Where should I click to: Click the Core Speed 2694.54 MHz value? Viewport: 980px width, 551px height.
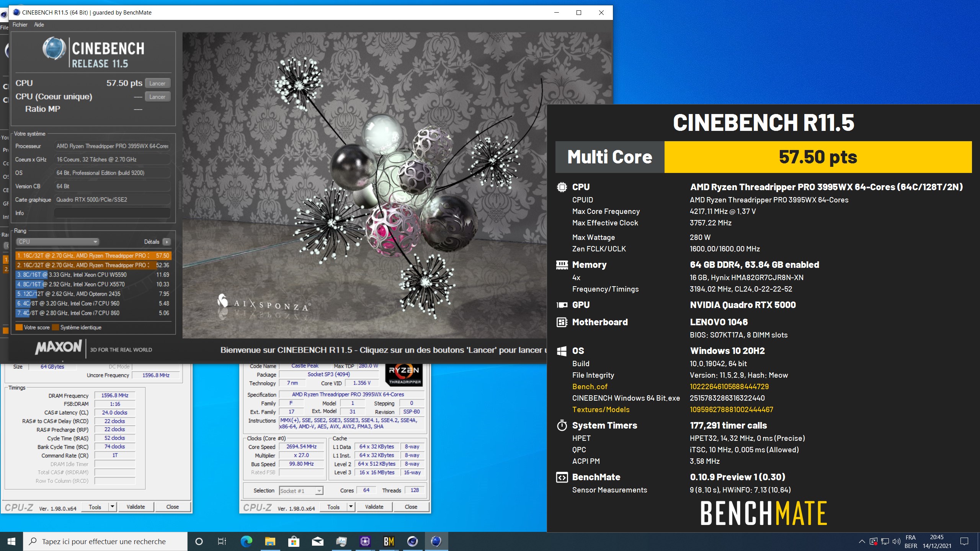click(301, 447)
